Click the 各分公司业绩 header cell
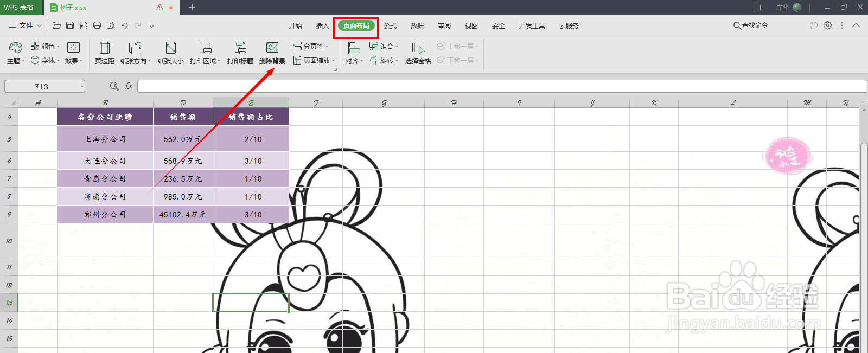868x353 pixels. 105,117
